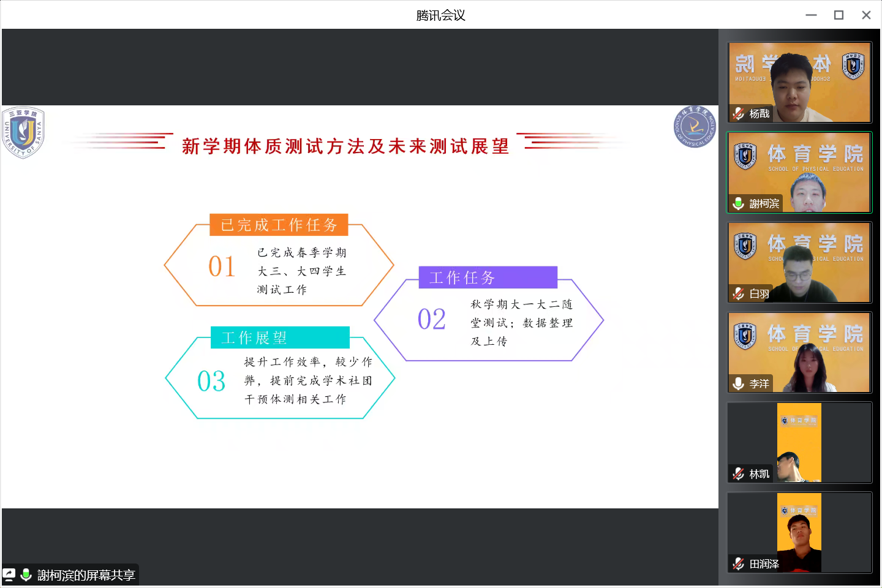882x588 pixels.
Task: Click the 腾讯会议 title bar text
Action: [x=440, y=15]
